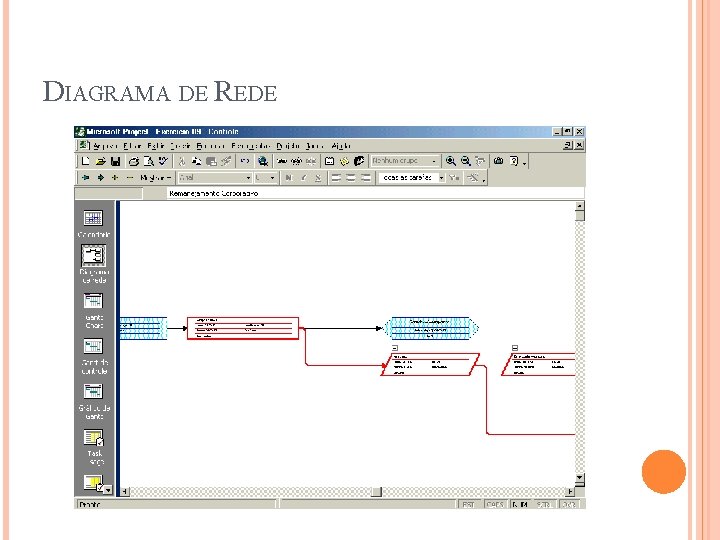The width and height of the screenshot is (720, 540).
Task: Switch to Gantt Chart view
Action: [93, 310]
